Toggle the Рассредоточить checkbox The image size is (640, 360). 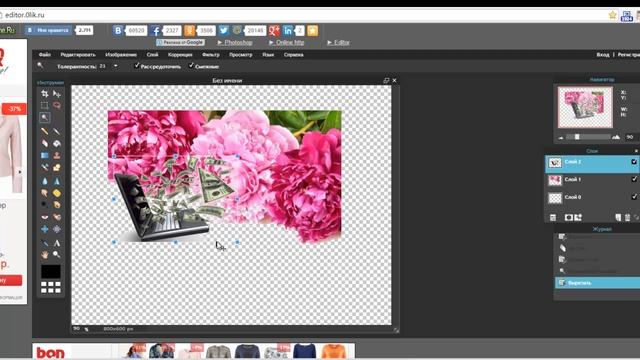pyautogui.click(x=137, y=65)
